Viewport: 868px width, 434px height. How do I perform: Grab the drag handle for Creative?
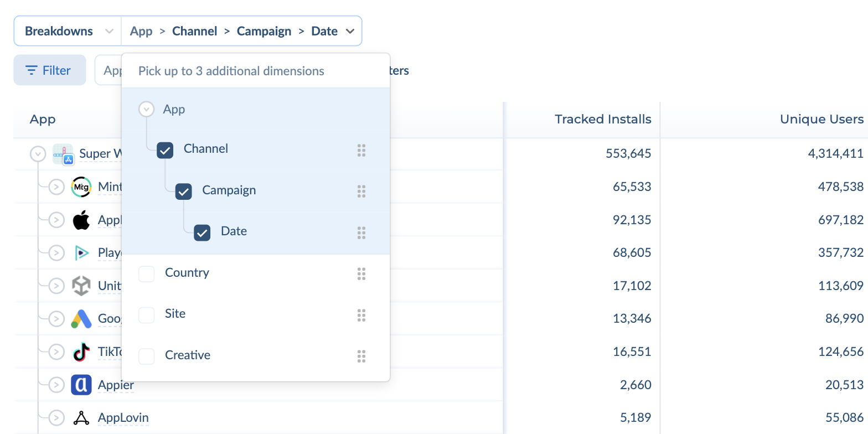click(361, 356)
